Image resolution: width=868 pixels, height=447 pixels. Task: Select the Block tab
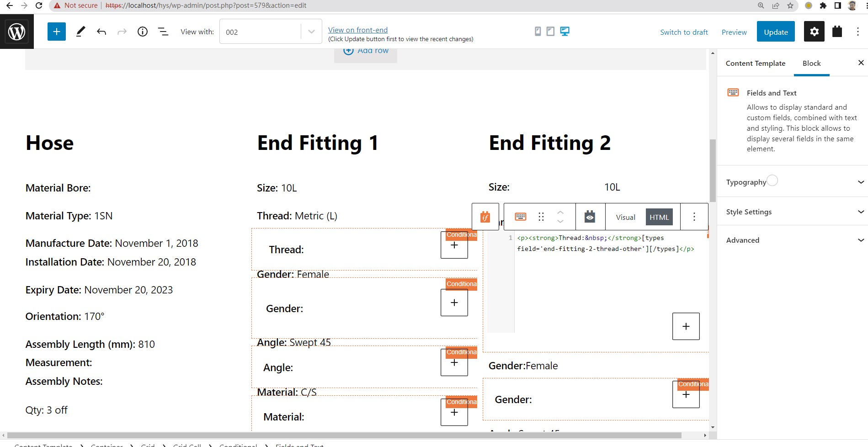coord(811,63)
